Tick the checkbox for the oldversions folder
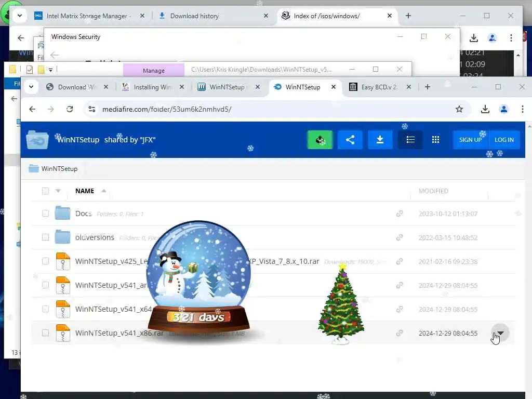The width and height of the screenshot is (532, 399). pos(45,237)
